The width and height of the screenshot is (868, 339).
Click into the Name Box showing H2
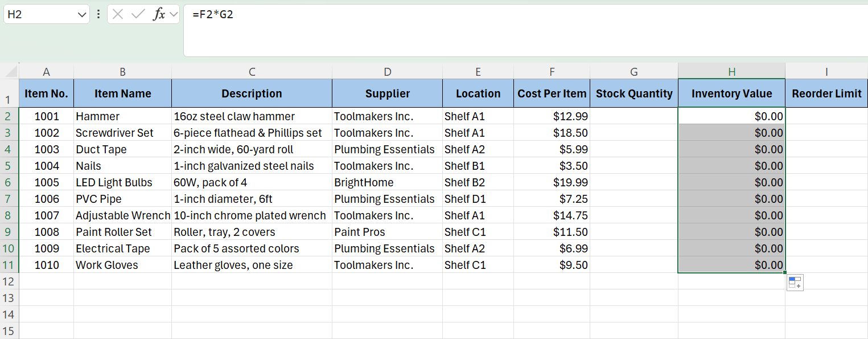(x=40, y=15)
